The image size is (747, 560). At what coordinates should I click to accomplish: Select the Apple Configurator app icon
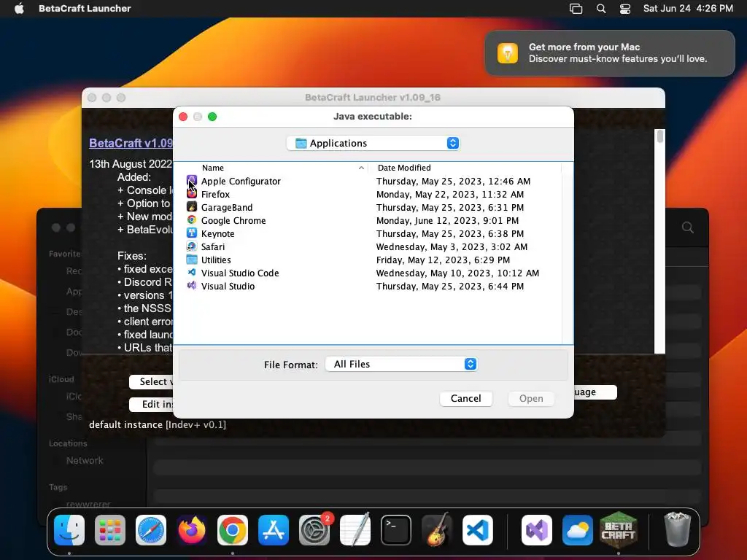point(192,181)
